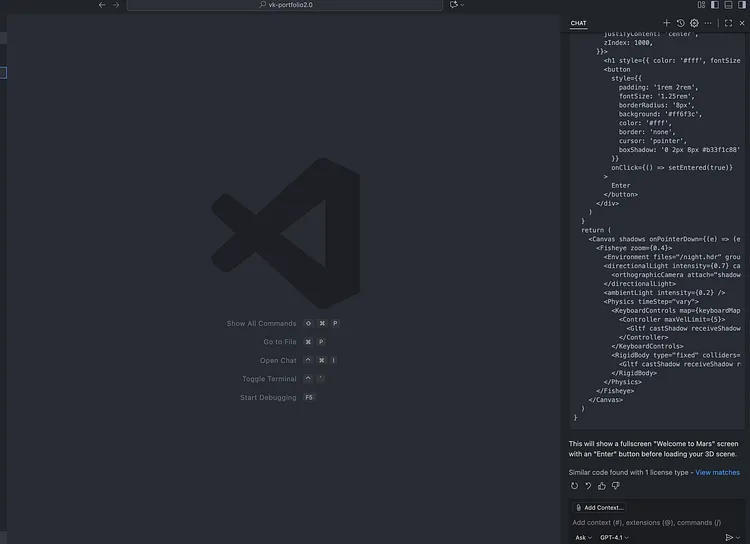This screenshot has height=544, width=750.
Task: Give thumbs up to response
Action: tap(601, 486)
